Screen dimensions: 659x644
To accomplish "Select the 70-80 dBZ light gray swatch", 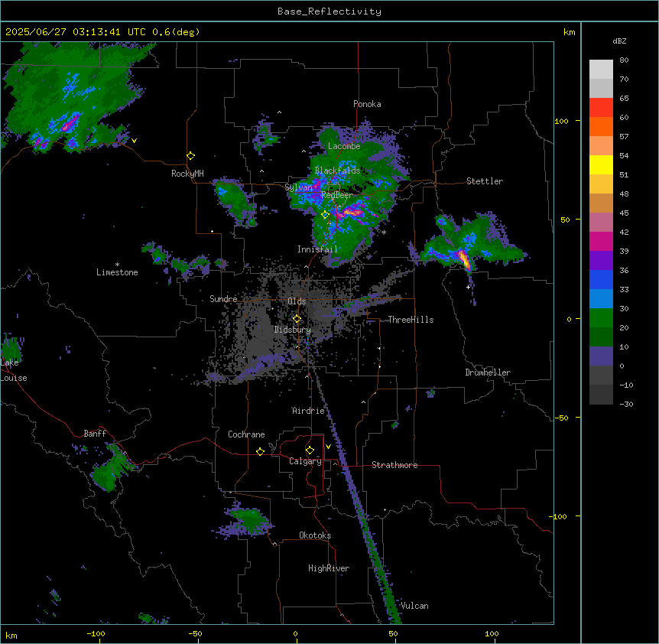I will (601, 70).
